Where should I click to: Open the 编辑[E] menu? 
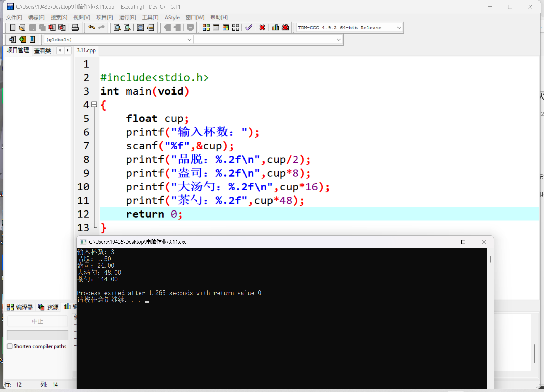37,17
